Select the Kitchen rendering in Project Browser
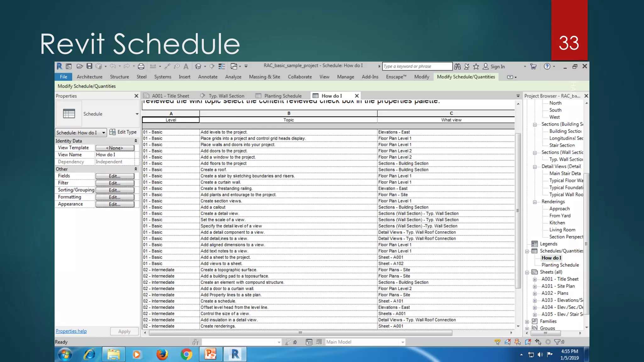 [557, 223]
